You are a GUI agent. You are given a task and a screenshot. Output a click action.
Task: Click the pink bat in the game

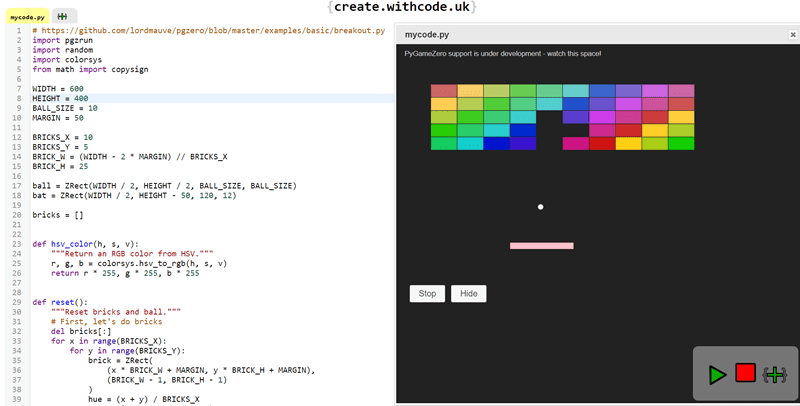(x=541, y=246)
